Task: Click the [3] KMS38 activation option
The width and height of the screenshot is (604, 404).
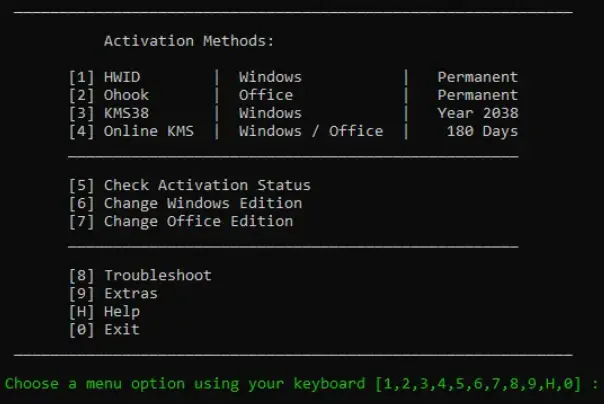Action: [x=109, y=113]
